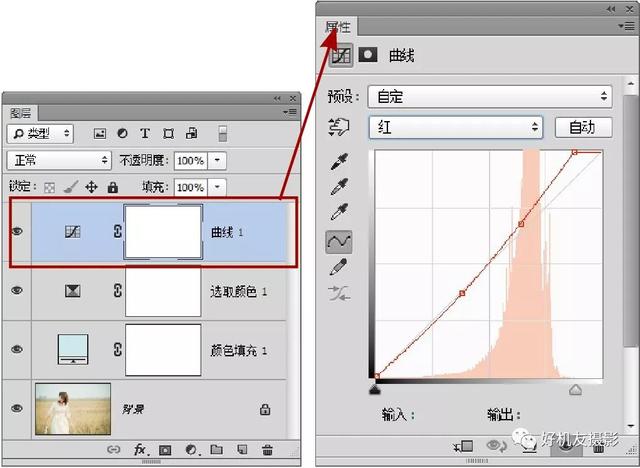Image resolution: width=640 pixels, height=468 pixels.
Task: Switch to the 图层 tab
Action: tap(21, 113)
